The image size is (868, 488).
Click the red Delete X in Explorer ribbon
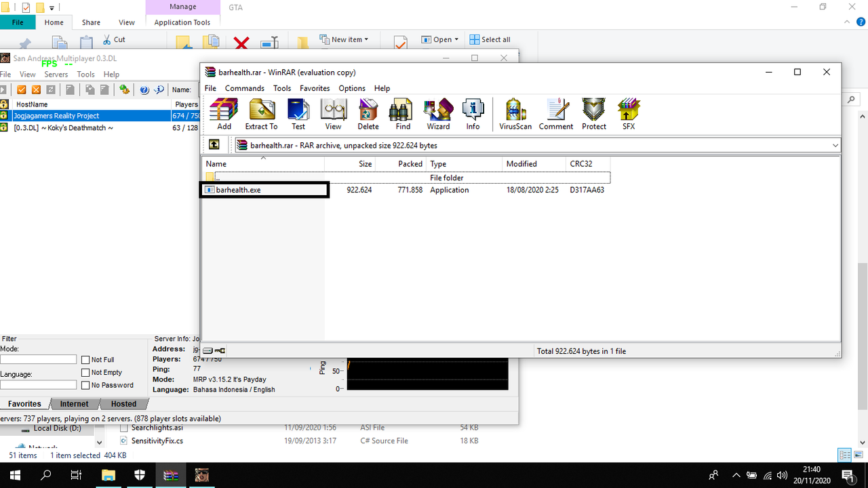[x=241, y=43]
